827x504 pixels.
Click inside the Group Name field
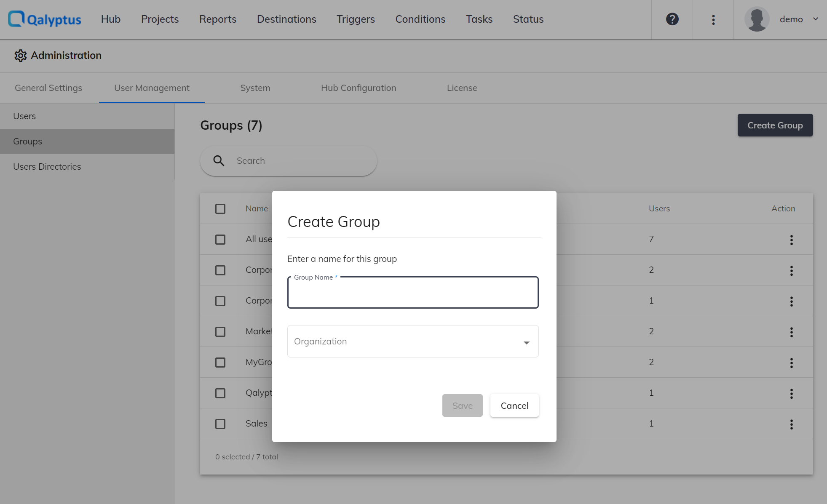point(412,293)
